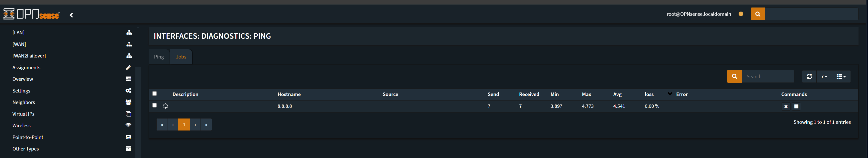The height and width of the screenshot is (158, 868).
Task: Open the rows-per-page dropdown showing 7
Action: click(x=824, y=77)
